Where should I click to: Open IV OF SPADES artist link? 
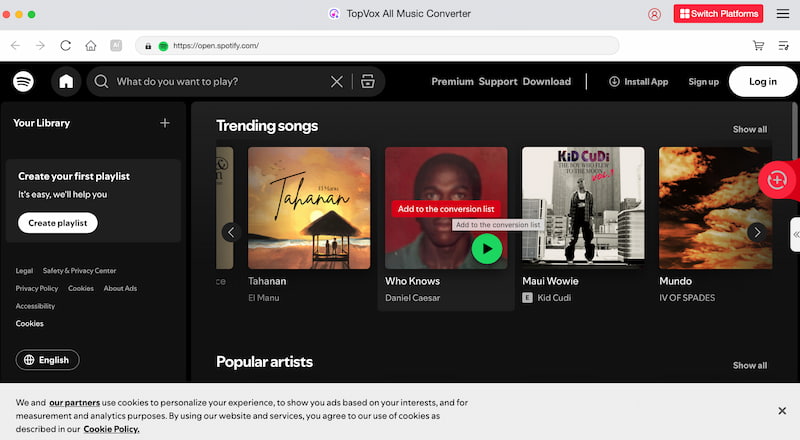point(687,298)
